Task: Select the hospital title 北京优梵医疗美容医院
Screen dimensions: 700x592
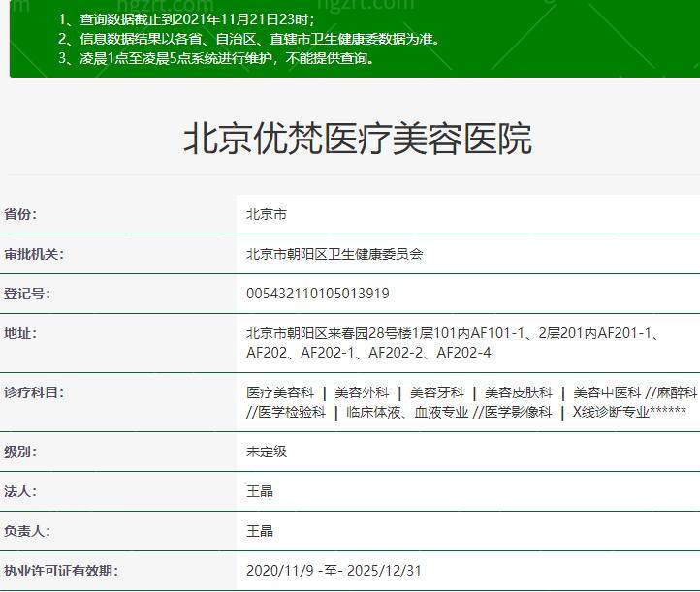Action: point(358,139)
